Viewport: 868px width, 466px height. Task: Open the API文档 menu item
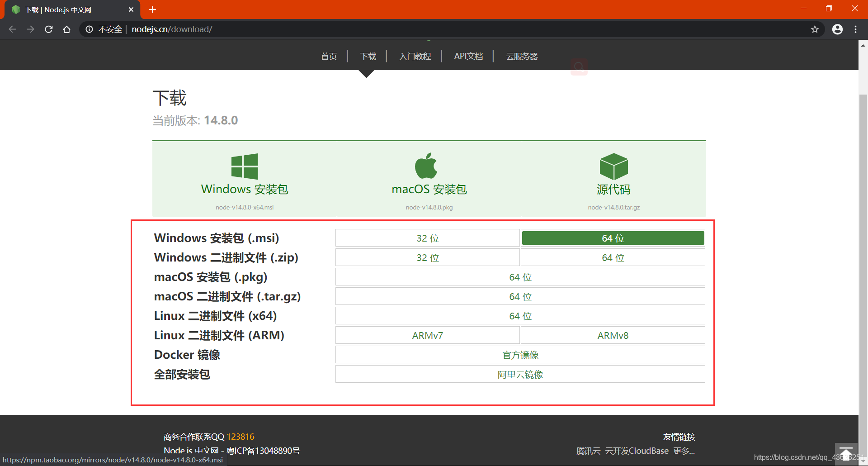(468, 57)
